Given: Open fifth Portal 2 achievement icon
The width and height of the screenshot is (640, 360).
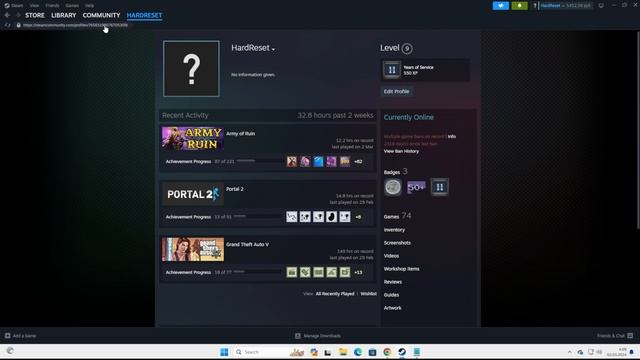Looking at the screenshot, I should click(x=345, y=217).
